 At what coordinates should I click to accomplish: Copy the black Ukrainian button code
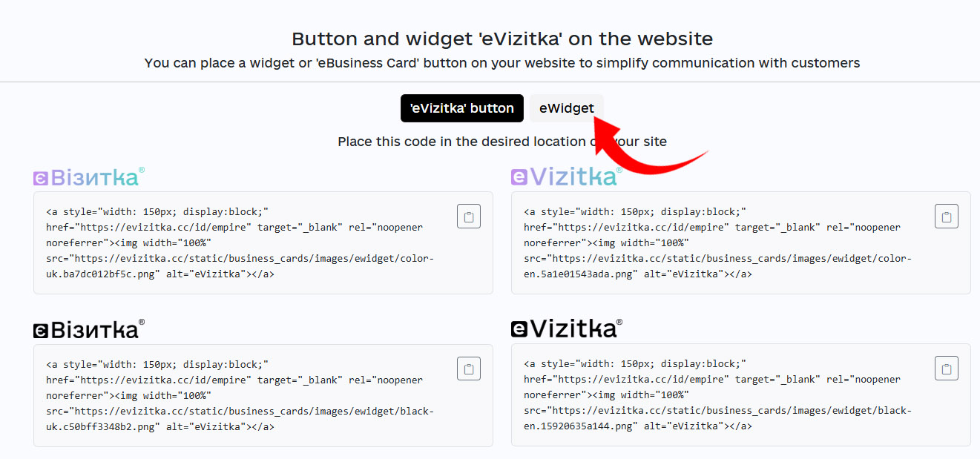(x=469, y=369)
